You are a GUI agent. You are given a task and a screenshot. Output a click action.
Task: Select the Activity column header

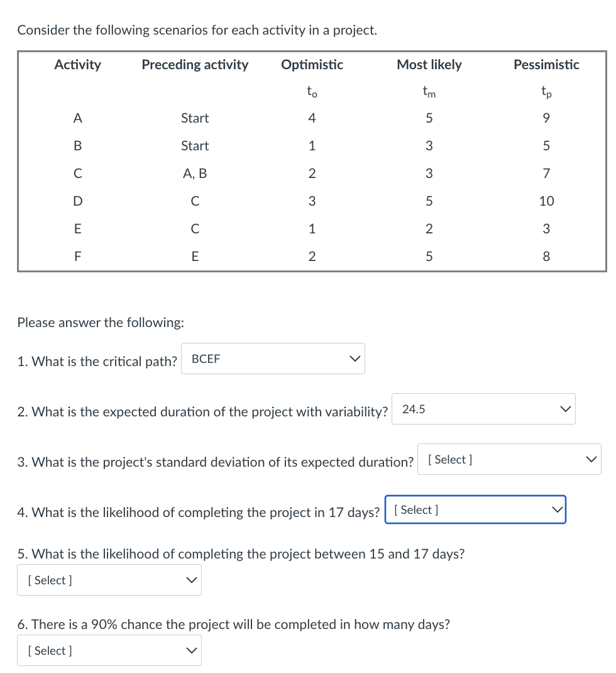77,64
